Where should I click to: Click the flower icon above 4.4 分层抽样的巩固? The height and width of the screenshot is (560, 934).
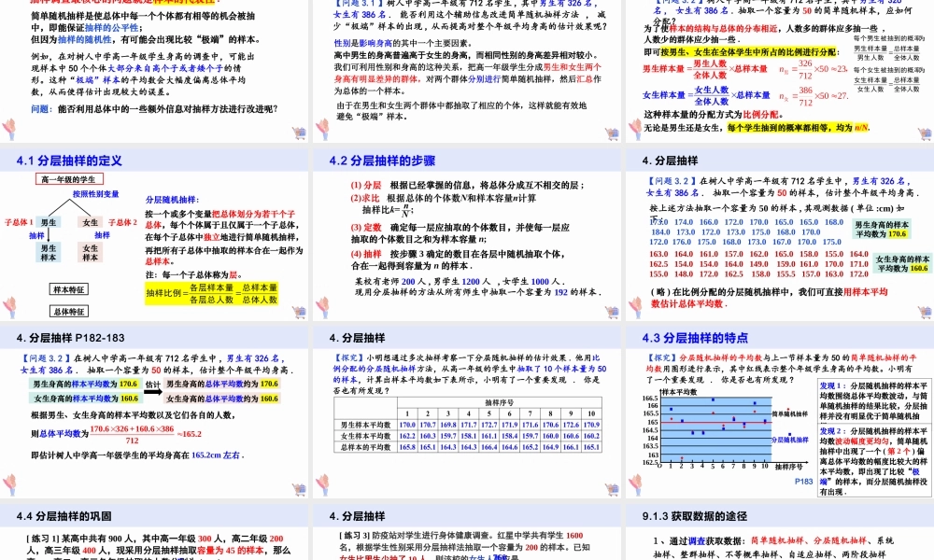point(8,486)
